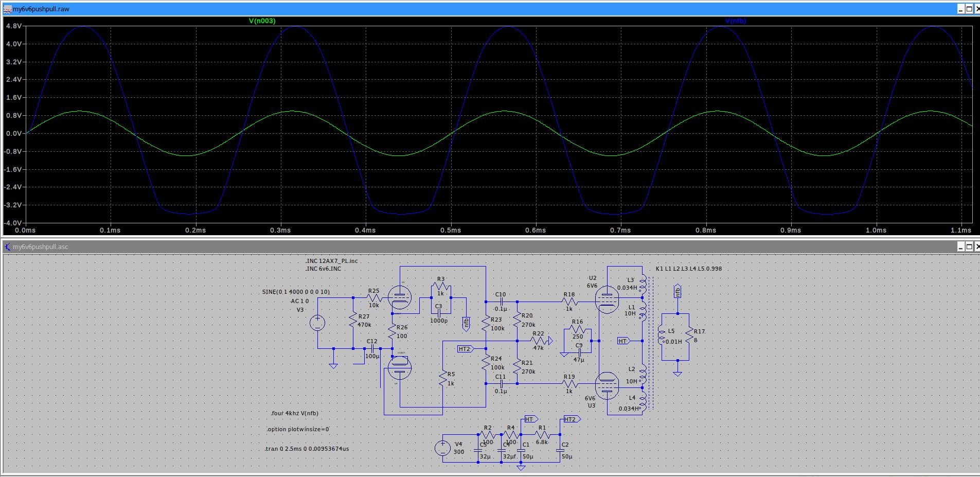Select resistor R25 10k
This screenshot has width=980, height=477.
(x=373, y=297)
